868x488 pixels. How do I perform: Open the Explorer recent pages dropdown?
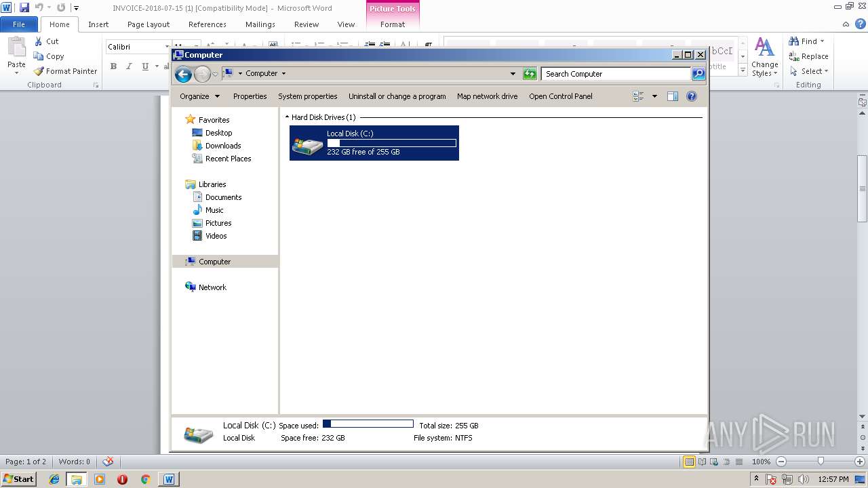point(216,74)
